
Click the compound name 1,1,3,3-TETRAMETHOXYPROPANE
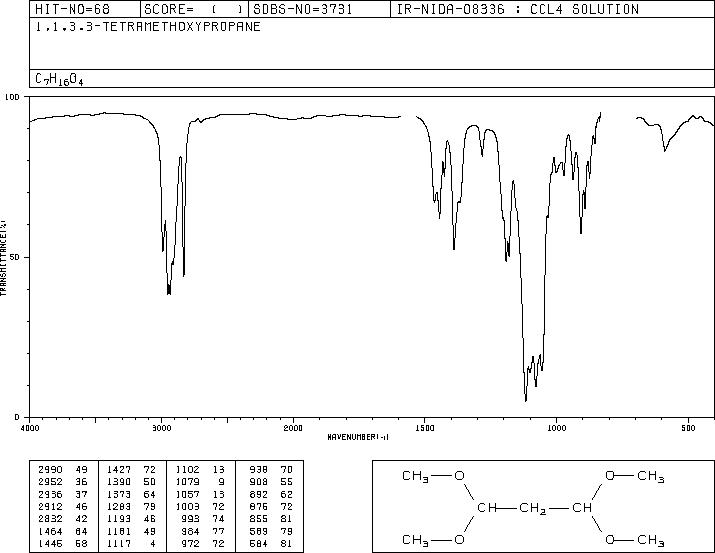[148, 27]
